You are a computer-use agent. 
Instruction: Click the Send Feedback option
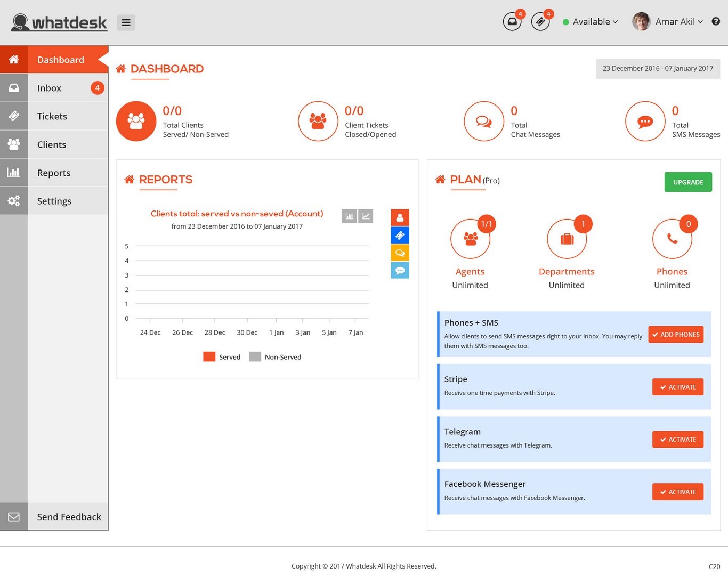(69, 516)
